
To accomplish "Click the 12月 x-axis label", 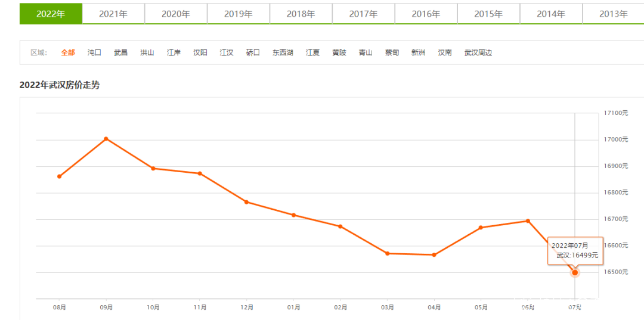I will pos(247,307).
